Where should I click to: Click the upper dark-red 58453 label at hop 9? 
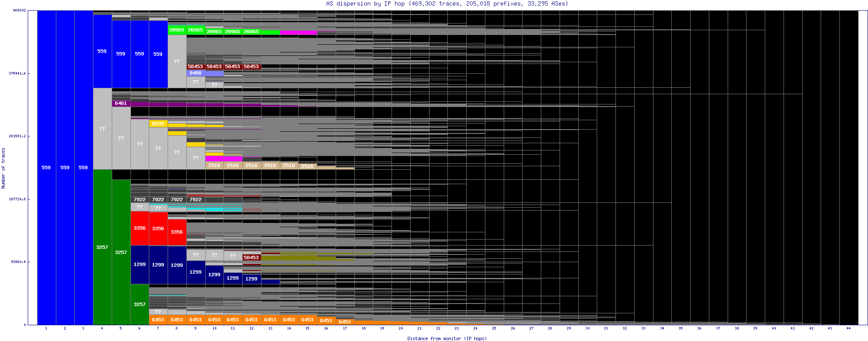(195, 66)
